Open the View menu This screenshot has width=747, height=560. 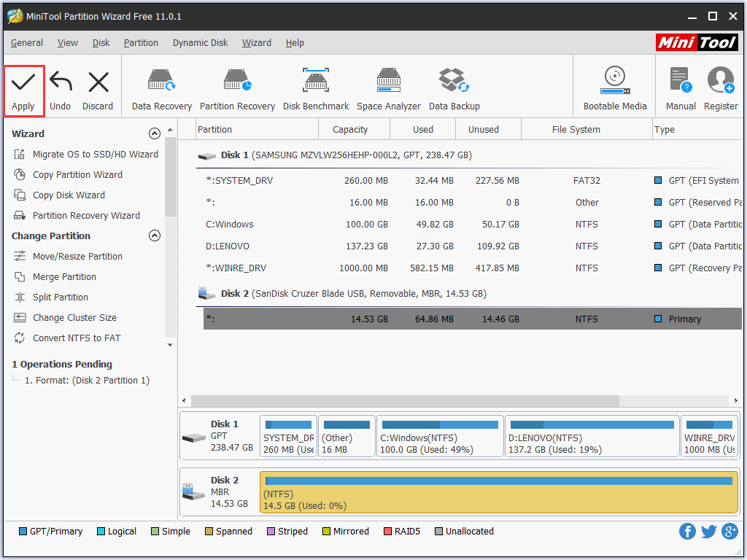(x=68, y=43)
